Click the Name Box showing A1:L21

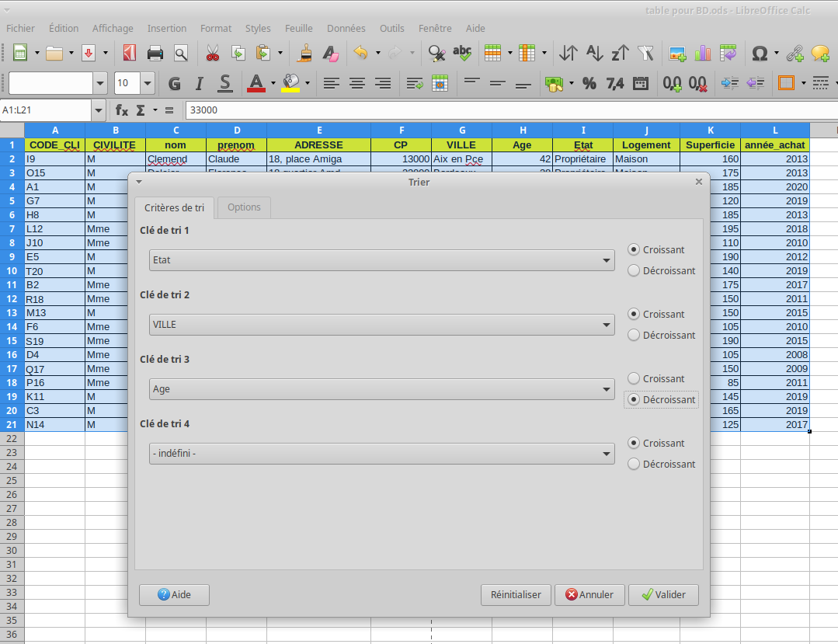tap(45, 110)
